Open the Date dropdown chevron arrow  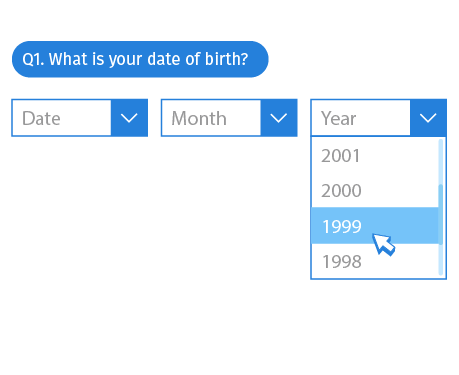(x=129, y=118)
